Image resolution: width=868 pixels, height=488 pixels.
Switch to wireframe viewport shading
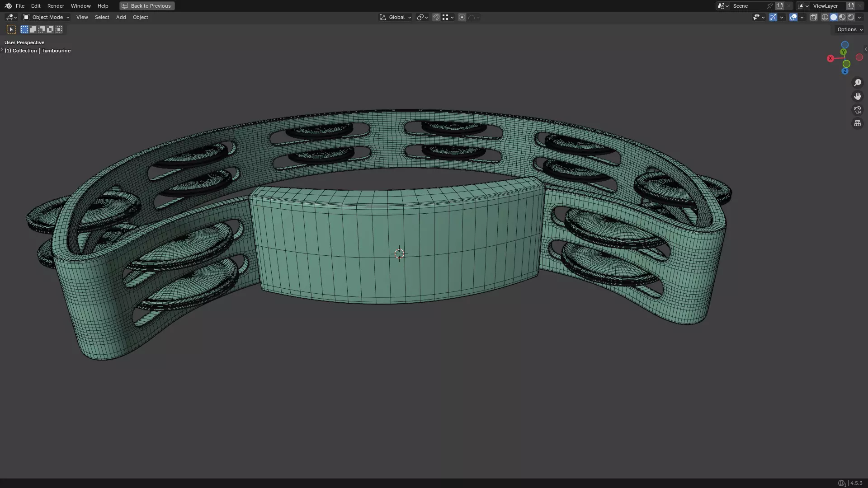coord(825,17)
